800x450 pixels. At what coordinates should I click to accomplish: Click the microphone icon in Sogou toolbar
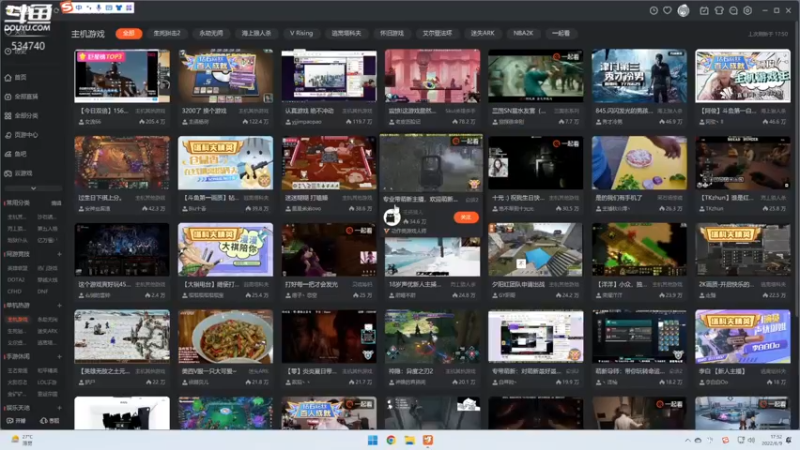tap(98, 8)
